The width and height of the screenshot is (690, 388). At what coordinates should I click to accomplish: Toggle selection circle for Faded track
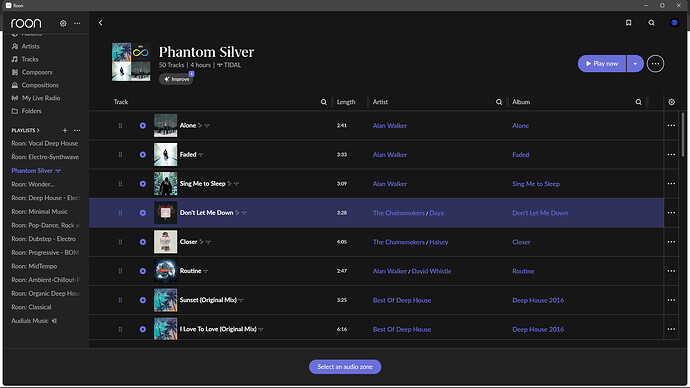tap(143, 154)
